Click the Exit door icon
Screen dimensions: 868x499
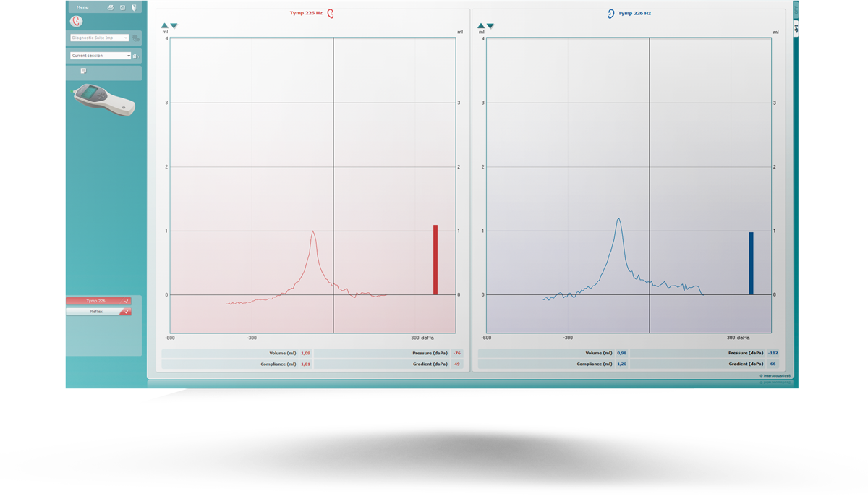pos(134,7)
